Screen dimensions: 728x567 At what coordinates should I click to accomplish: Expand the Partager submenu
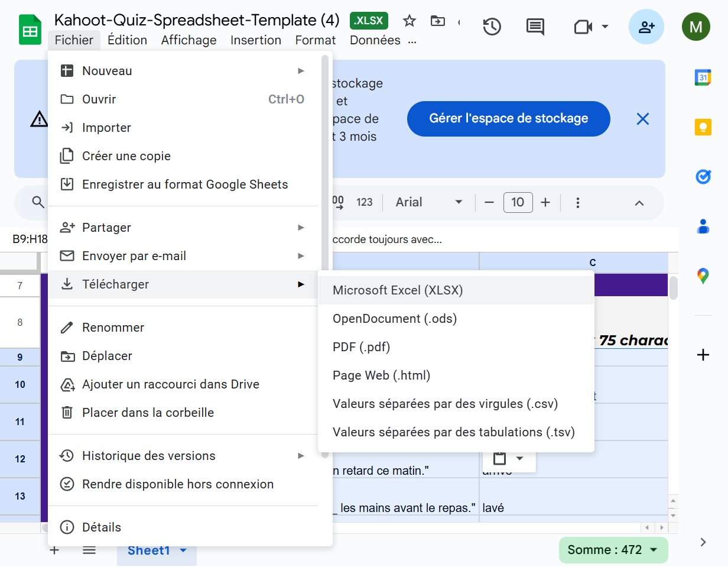[301, 228]
